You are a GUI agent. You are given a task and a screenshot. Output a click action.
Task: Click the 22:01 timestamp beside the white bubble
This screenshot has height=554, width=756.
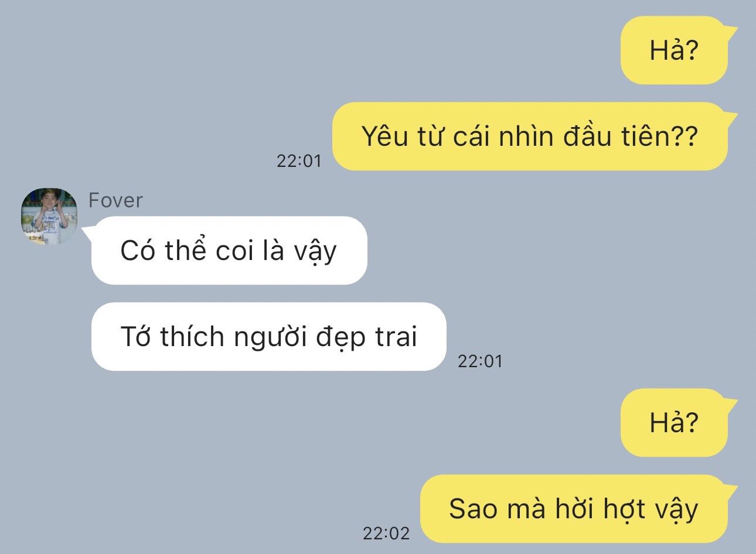[480, 361]
